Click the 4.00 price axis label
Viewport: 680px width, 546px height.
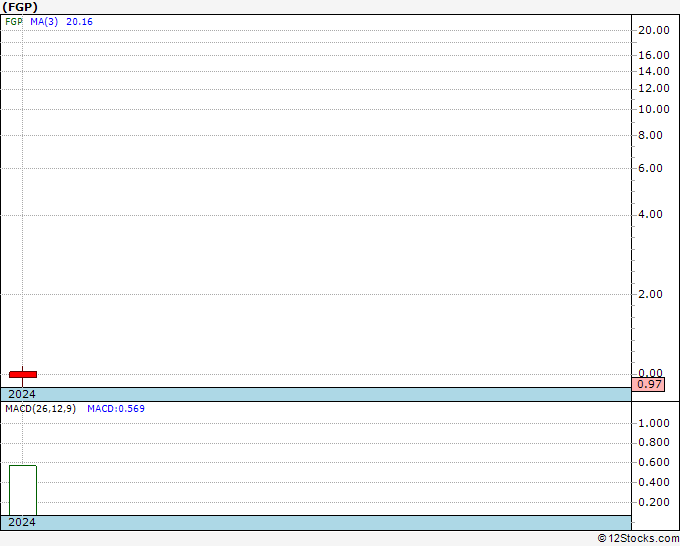click(x=651, y=215)
